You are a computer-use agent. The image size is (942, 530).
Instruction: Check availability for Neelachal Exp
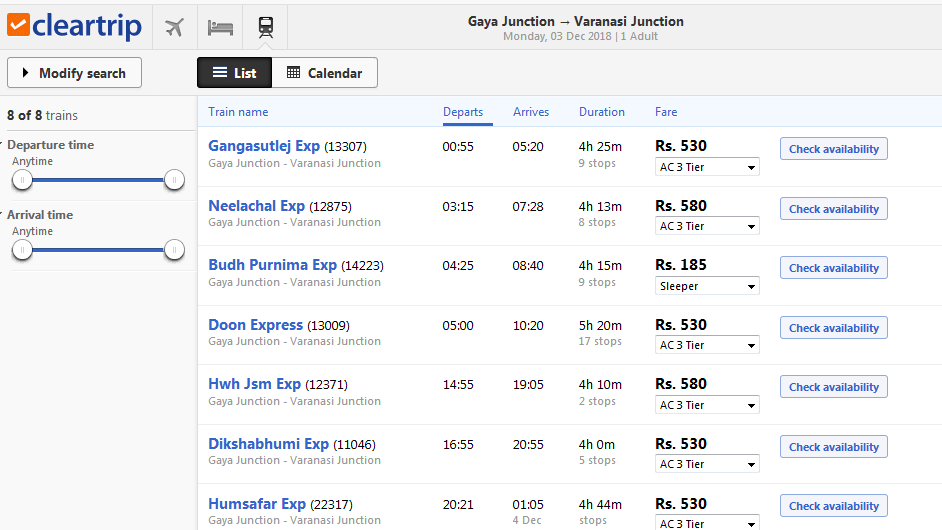pyautogui.click(x=834, y=209)
